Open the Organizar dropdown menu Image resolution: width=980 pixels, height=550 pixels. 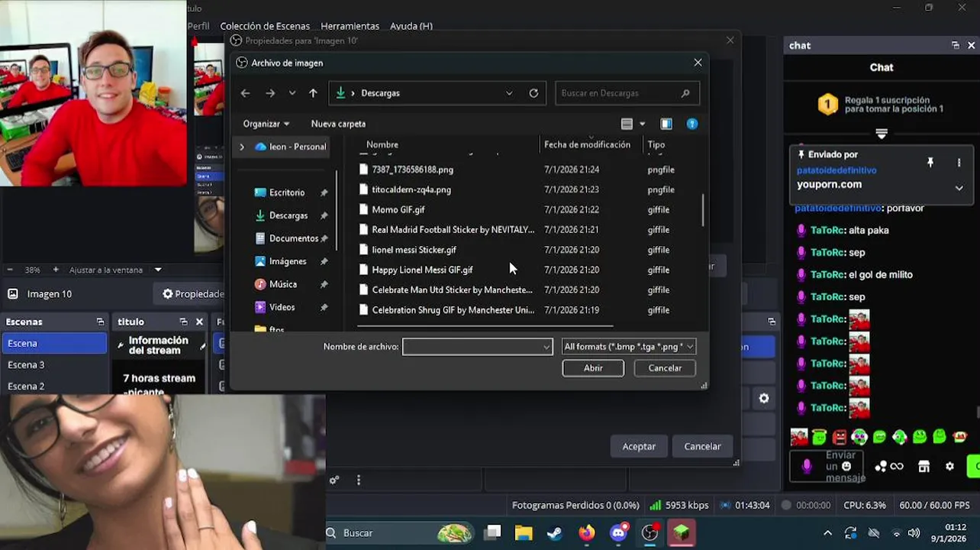266,124
